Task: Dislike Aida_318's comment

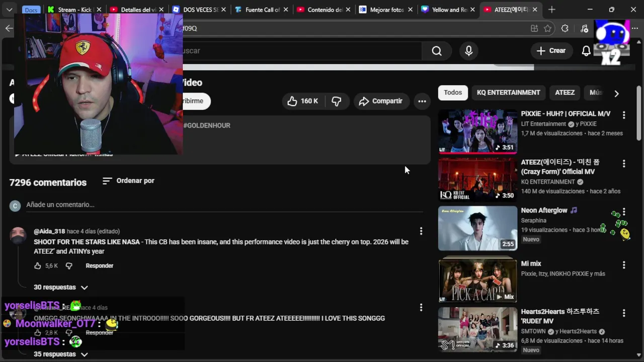Action: (69, 265)
